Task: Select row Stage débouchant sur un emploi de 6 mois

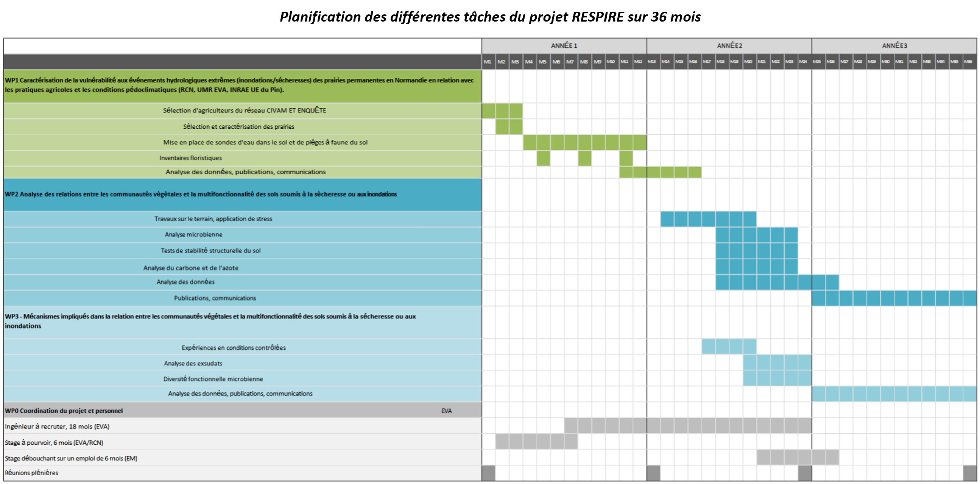Action: [x=243, y=458]
